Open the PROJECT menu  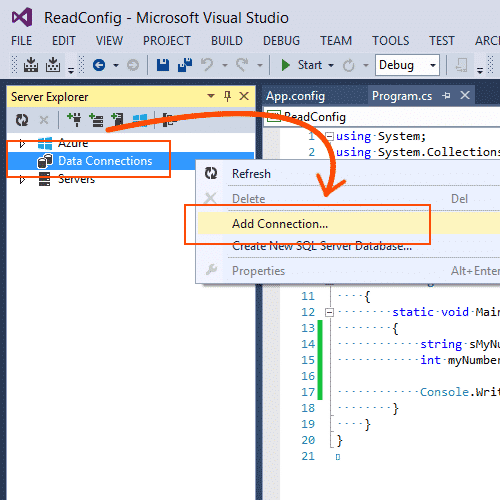[167, 41]
